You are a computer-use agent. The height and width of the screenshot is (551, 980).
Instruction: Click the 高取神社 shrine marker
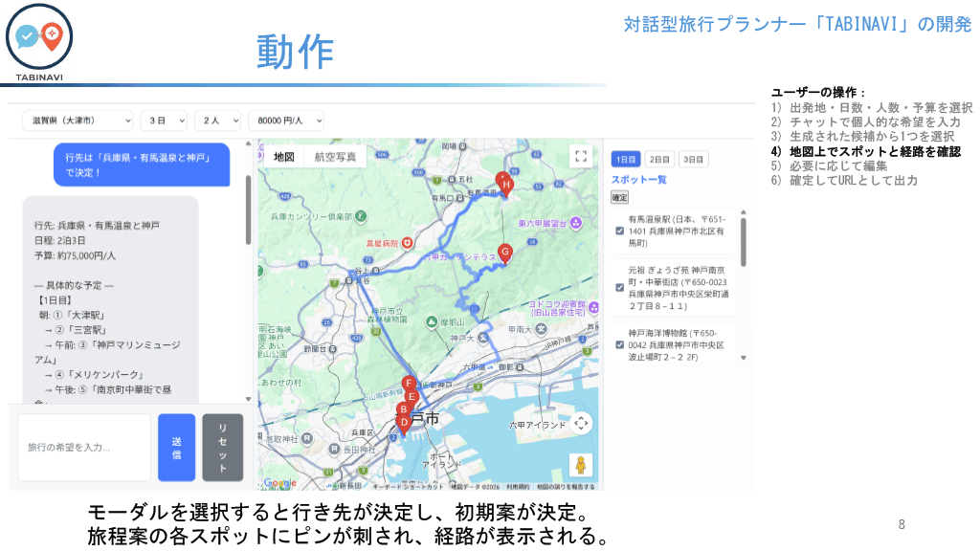click(x=307, y=438)
